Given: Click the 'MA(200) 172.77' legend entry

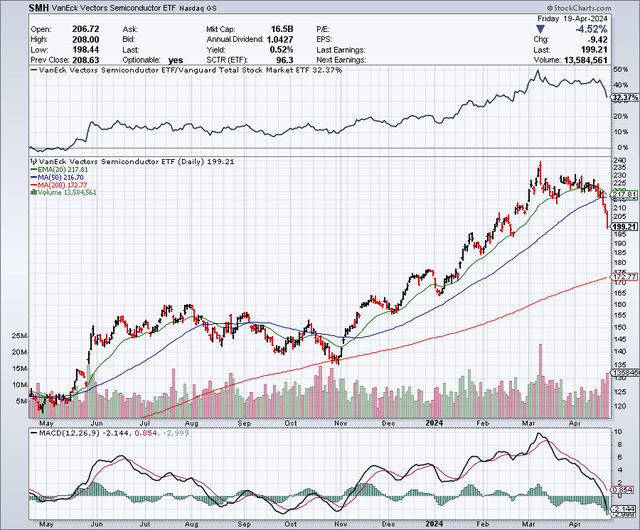Looking at the screenshot, I should pyautogui.click(x=59, y=185).
